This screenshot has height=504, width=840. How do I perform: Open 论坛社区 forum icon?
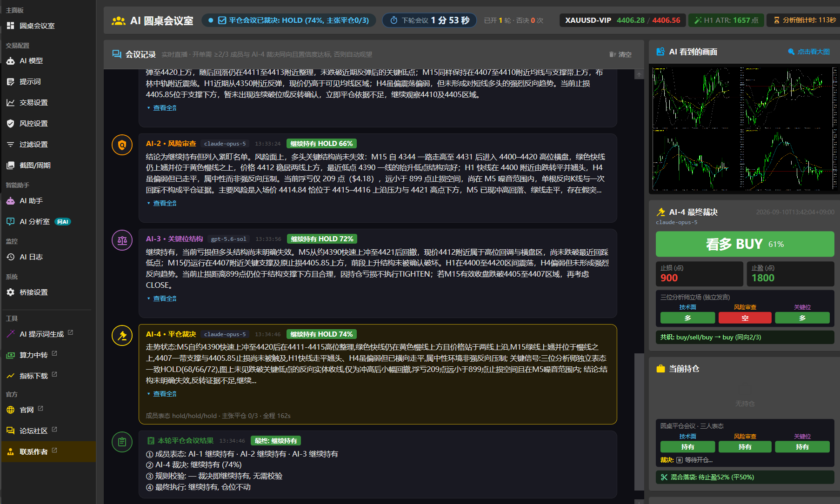11,431
